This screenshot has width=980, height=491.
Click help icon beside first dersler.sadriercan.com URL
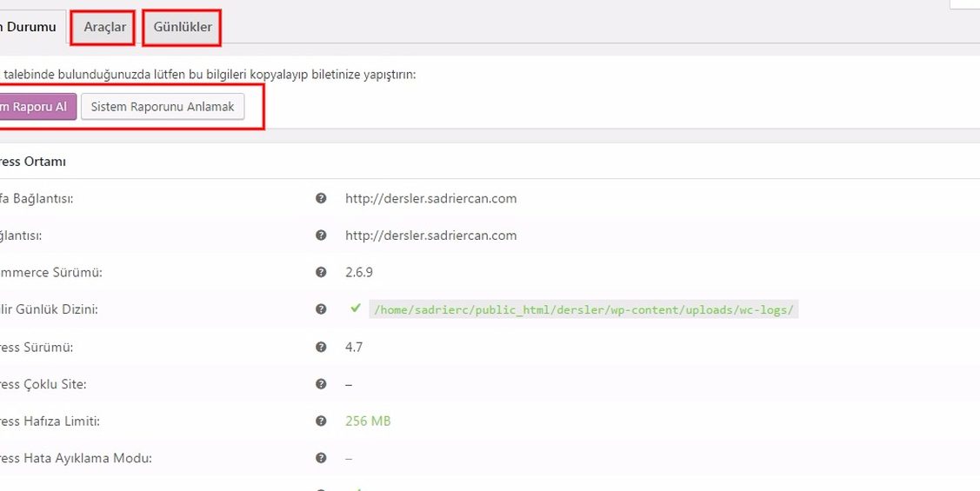(x=321, y=199)
